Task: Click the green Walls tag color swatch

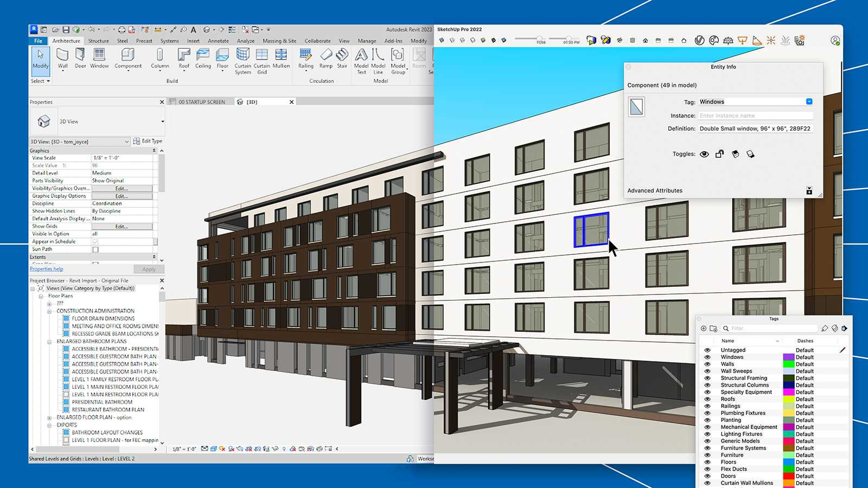Action: pyautogui.click(x=788, y=364)
